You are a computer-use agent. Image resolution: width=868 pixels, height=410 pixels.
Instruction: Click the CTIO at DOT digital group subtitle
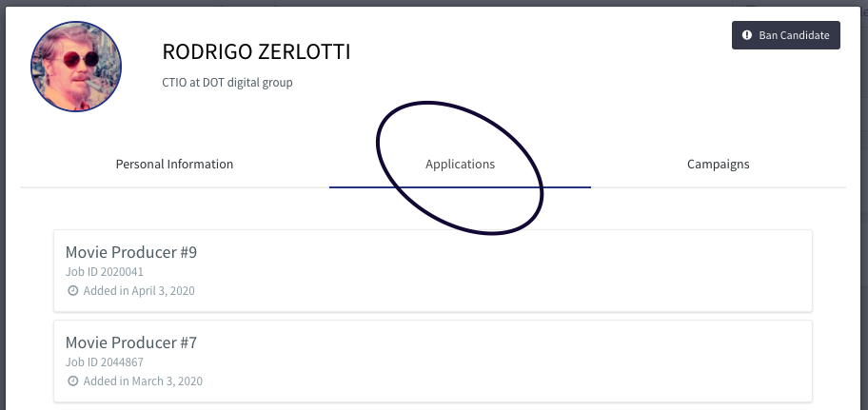[x=227, y=83]
